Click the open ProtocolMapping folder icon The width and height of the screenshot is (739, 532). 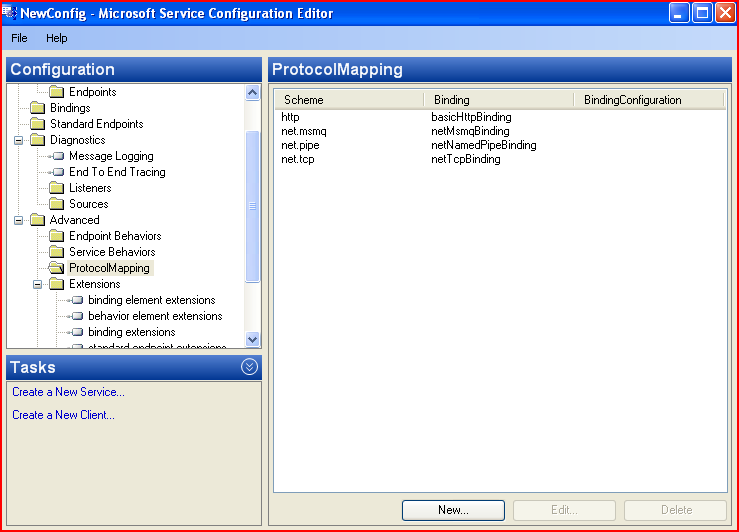tap(57, 268)
